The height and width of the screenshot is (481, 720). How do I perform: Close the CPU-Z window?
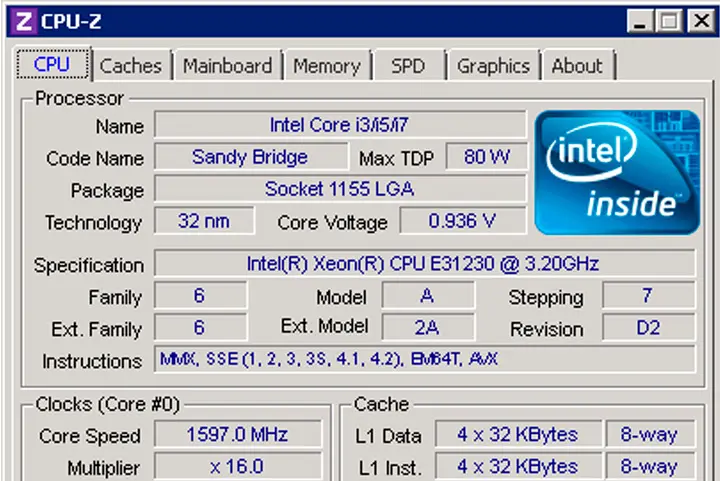coord(701,21)
